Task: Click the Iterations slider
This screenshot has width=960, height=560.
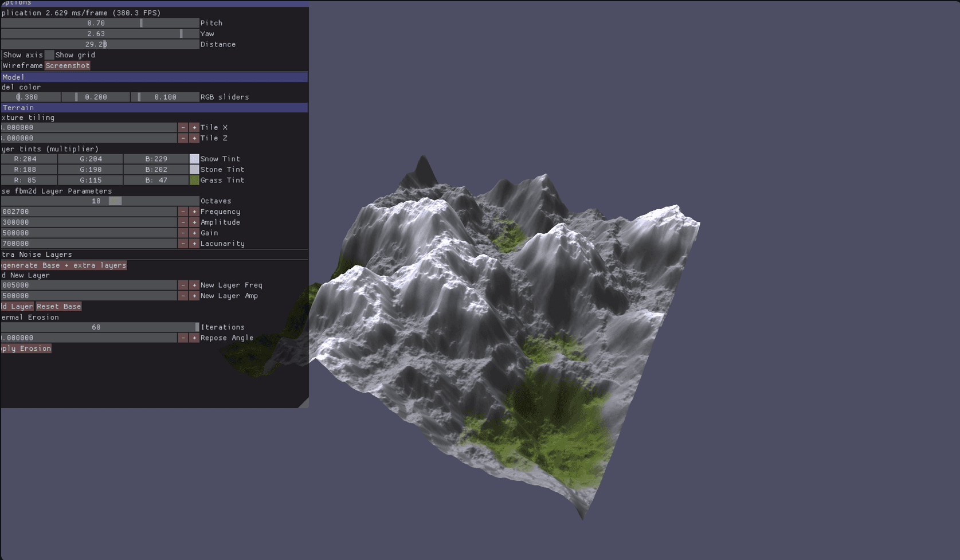Action: (100, 327)
